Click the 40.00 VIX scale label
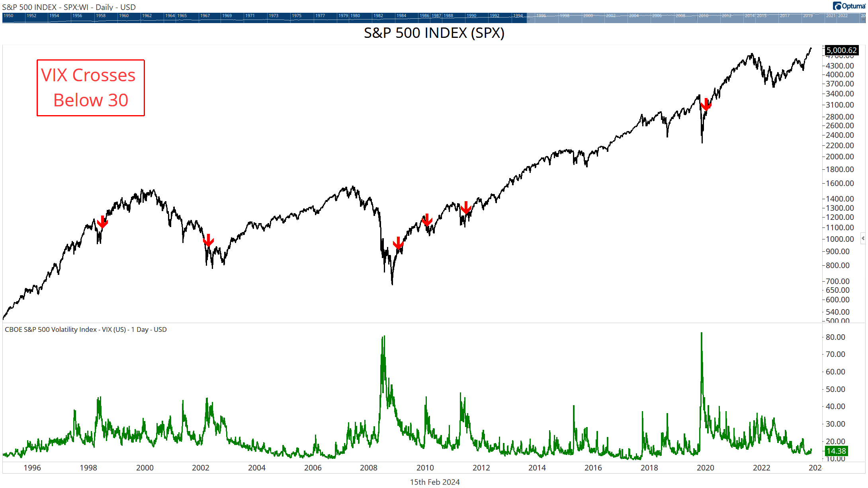This screenshot has height=488, width=868. (x=835, y=406)
